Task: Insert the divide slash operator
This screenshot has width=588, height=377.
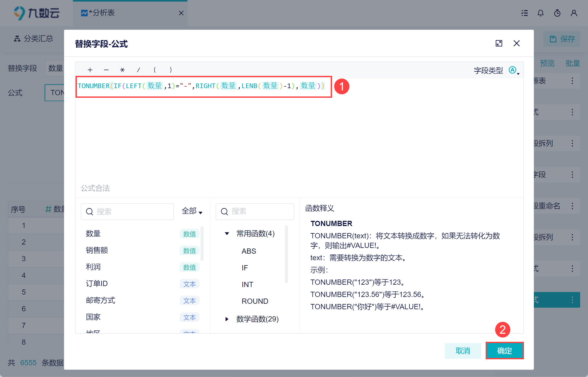Action: [x=139, y=70]
